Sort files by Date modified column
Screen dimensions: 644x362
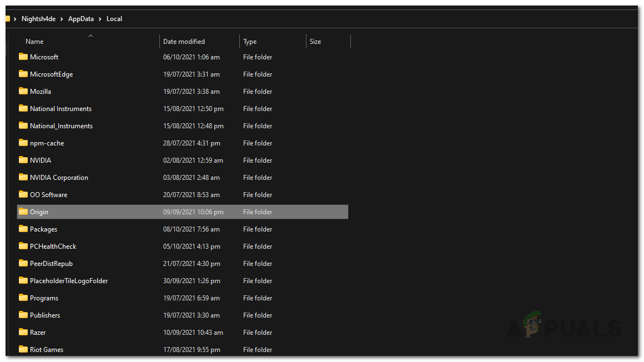point(184,42)
